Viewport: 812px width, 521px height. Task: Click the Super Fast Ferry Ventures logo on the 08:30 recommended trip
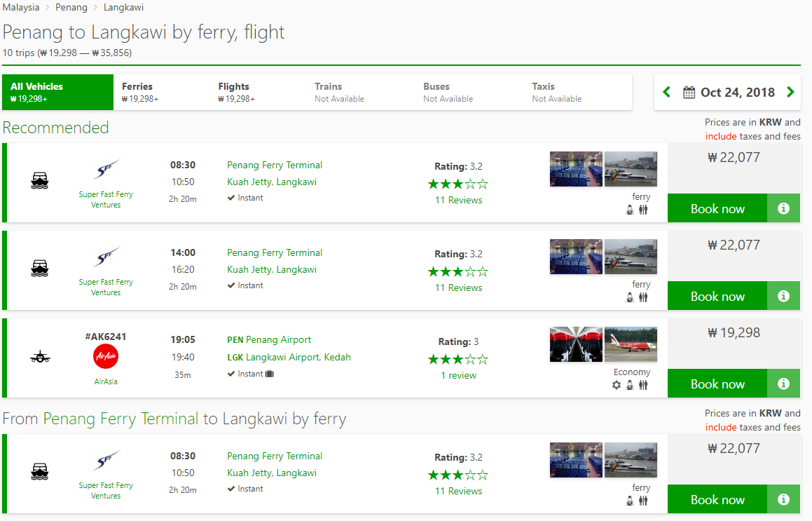tap(106, 170)
